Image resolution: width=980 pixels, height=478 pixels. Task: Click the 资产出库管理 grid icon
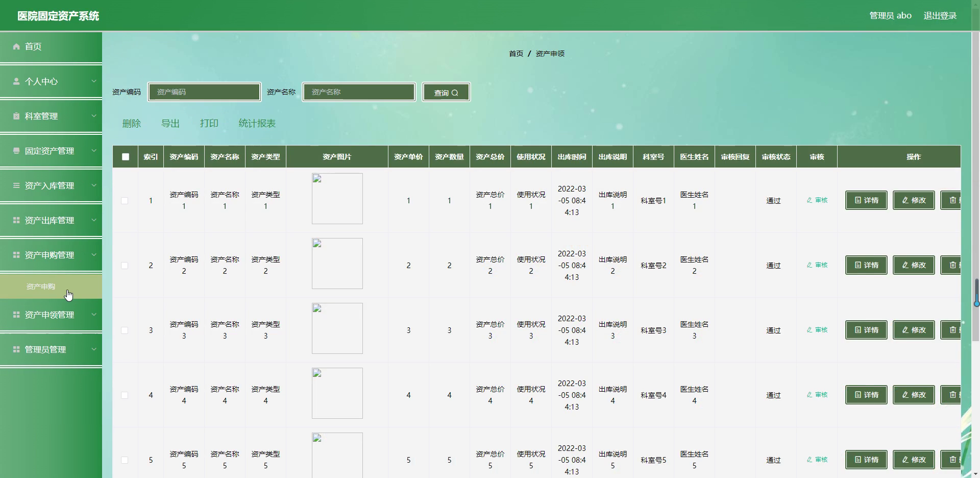16,220
